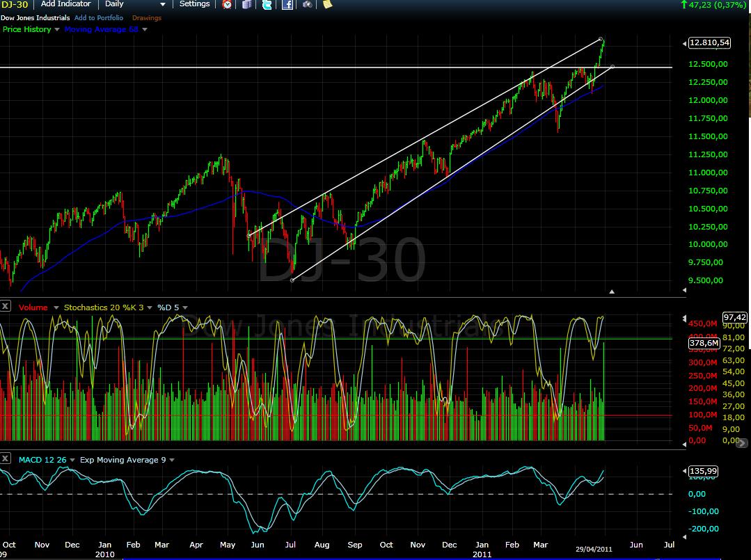Expand the Exp Moving Average 9 dropdown arrow
751x560 pixels.
[172, 460]
